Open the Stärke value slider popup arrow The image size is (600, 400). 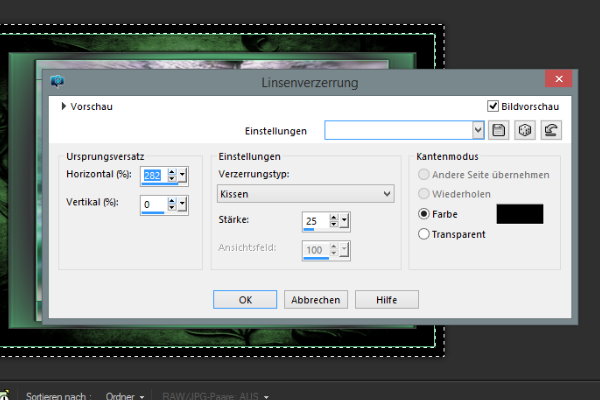(x=344, y=221)
